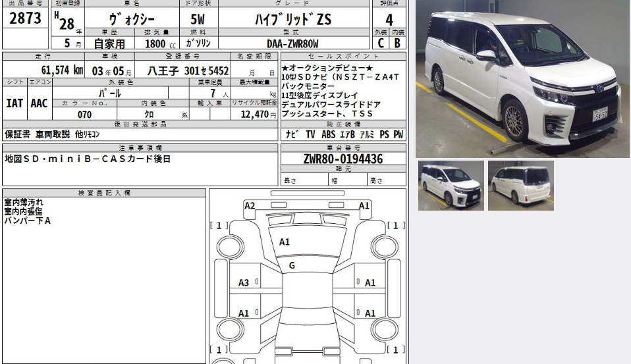Select the small rear-view thumbnail of the van
The image size is (631, 364).
[x=521, y=186]
